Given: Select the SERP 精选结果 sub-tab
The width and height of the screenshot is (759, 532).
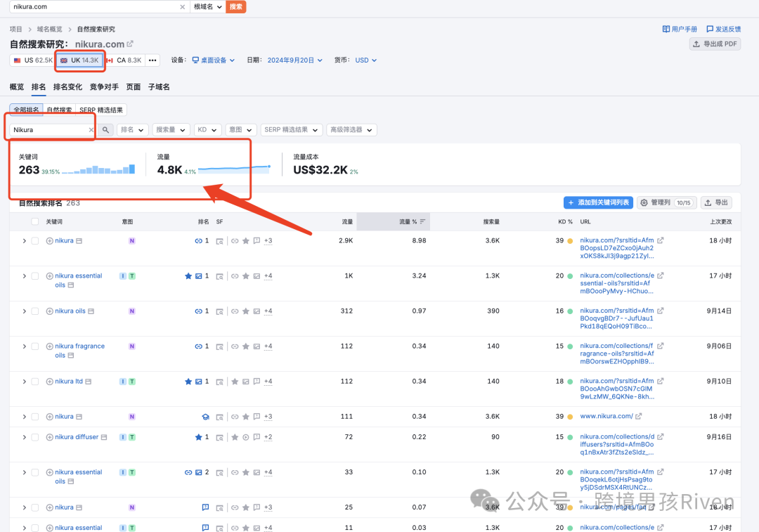Looking at the screenshot, I should pyautogui.click(x=101, y=110).
